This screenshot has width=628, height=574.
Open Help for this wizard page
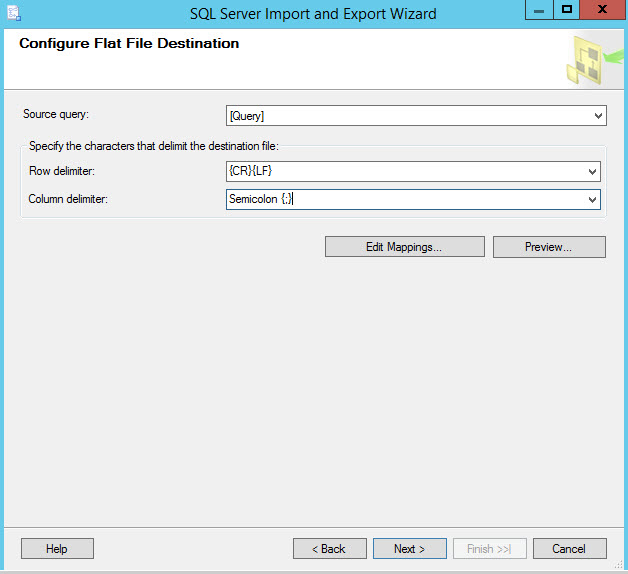coord(57,548)
